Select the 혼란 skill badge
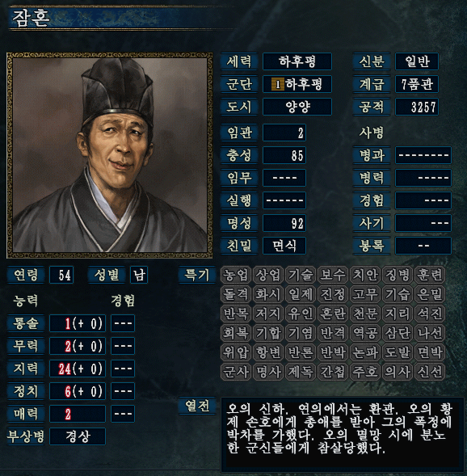Viewport: 467px width, 476px height. point(333,314)
